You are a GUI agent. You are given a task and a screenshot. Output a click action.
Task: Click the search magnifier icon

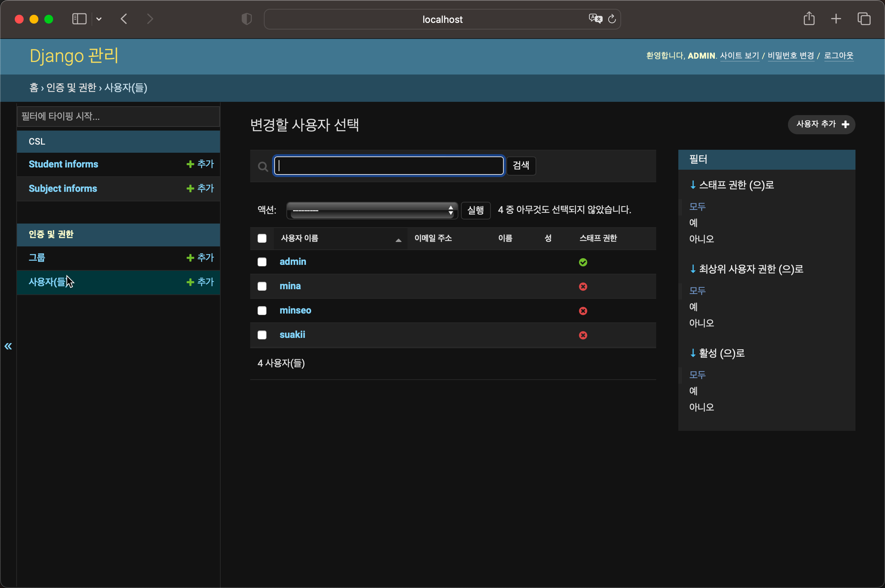point(263,166)
